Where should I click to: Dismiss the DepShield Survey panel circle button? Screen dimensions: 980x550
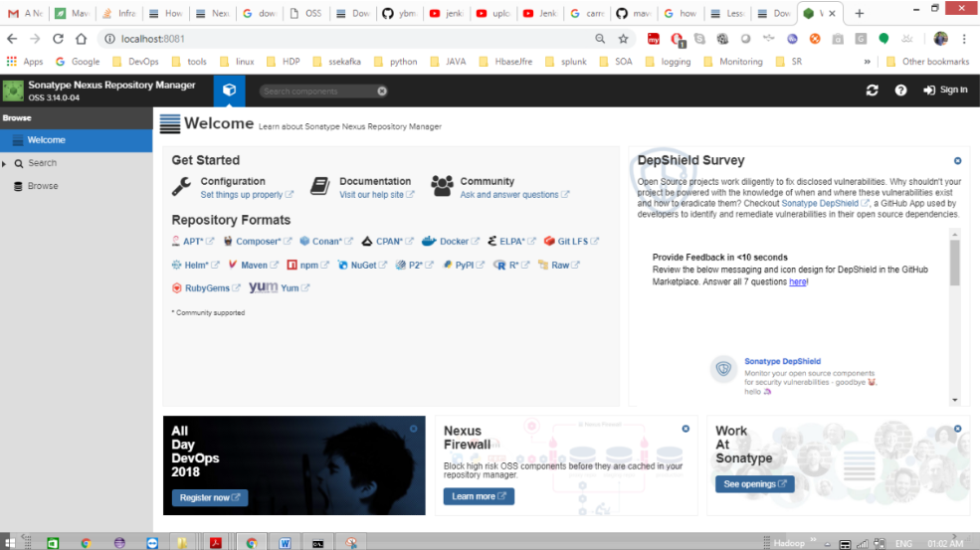957,161
